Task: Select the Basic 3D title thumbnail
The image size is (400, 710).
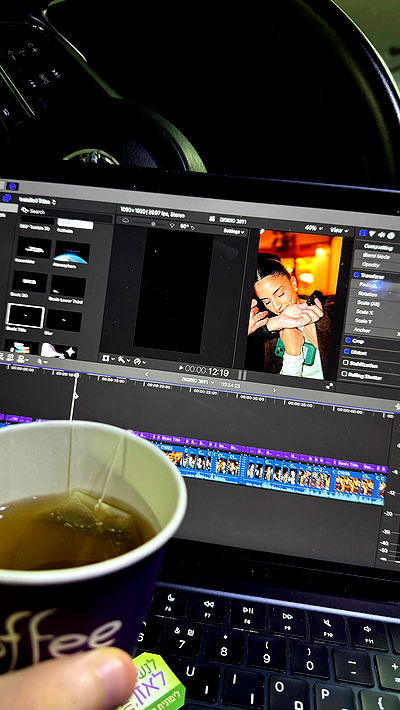Action: (x=30, y=282)
